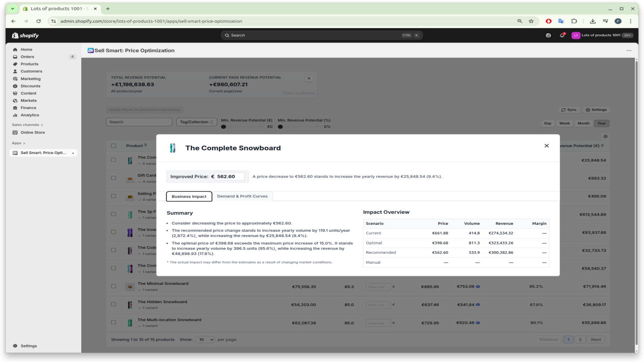Image resolution: width=644 pixels, height=362 pixels.
Task: Switch to Demand & Profit Curves tab
Action: click(242, 196)
